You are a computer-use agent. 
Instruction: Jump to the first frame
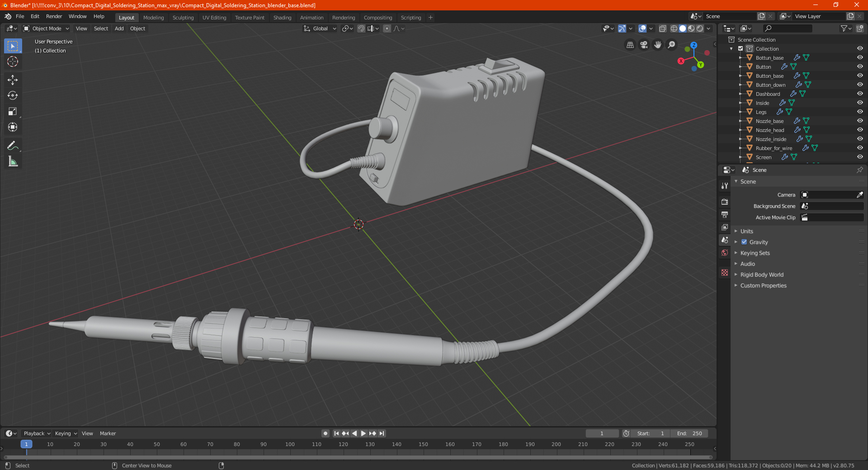336,433
